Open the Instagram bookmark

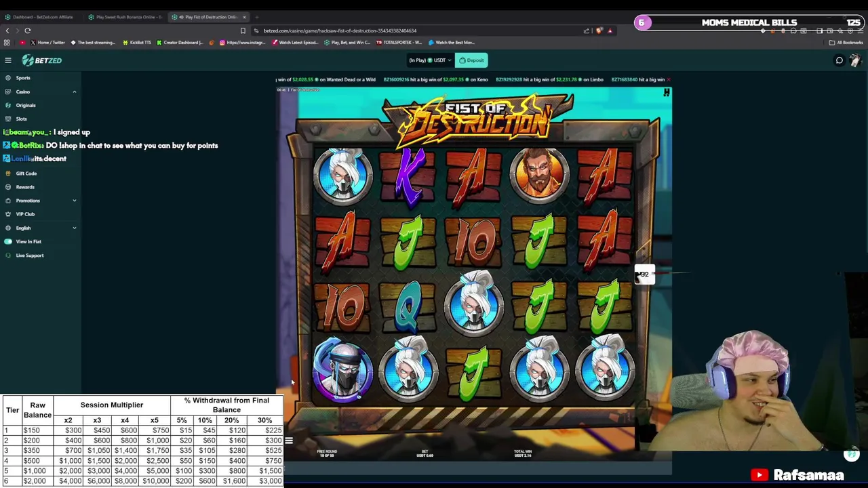pyautogui.click(x=241, y=43)
